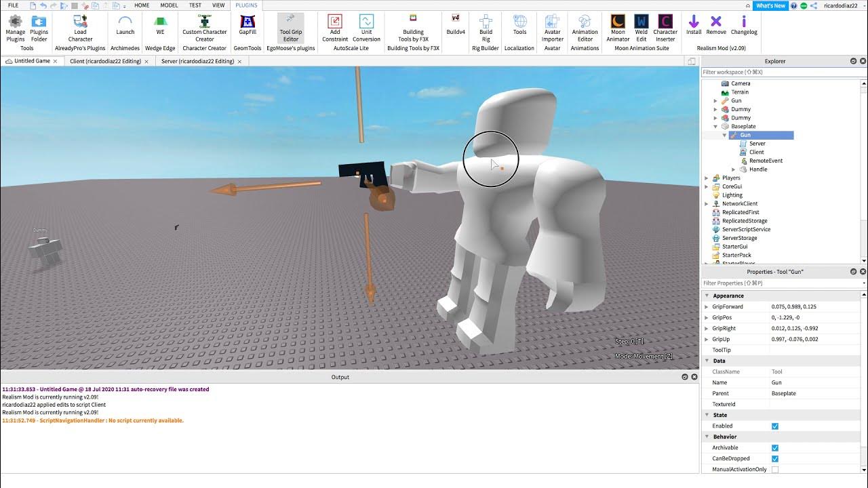Image resolution: width=868 pixels, height=488 pixels.
Task: Toggle the ManualActivationOnly checkbox
Action: (x=775, y=470)
